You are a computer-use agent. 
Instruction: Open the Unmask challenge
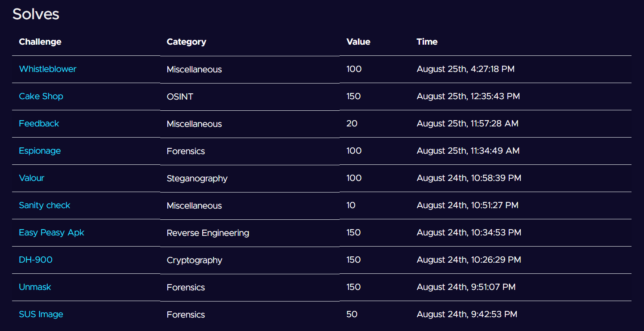click(x=35, y=287)
